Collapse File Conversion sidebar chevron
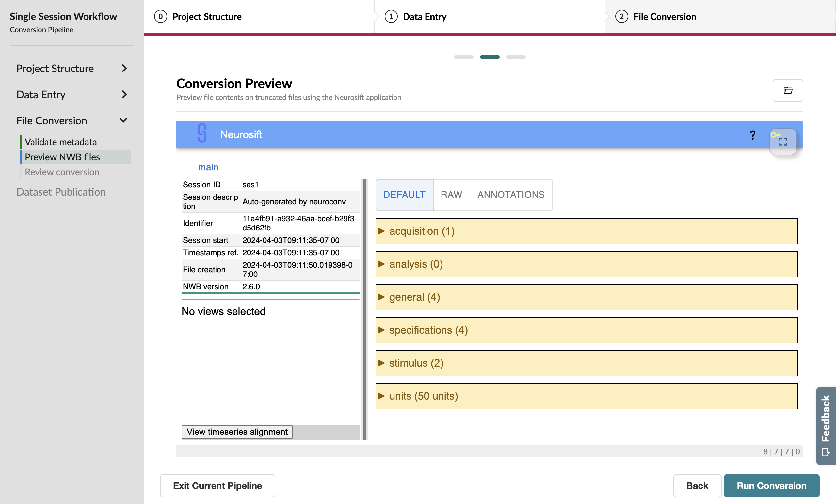Screen dimensions: 836x504 click(123, 120)
